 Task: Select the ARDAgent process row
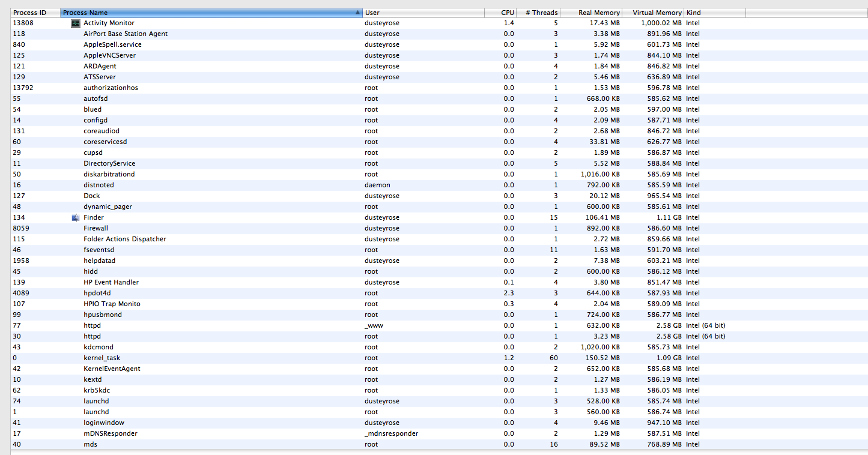[439, 66]
